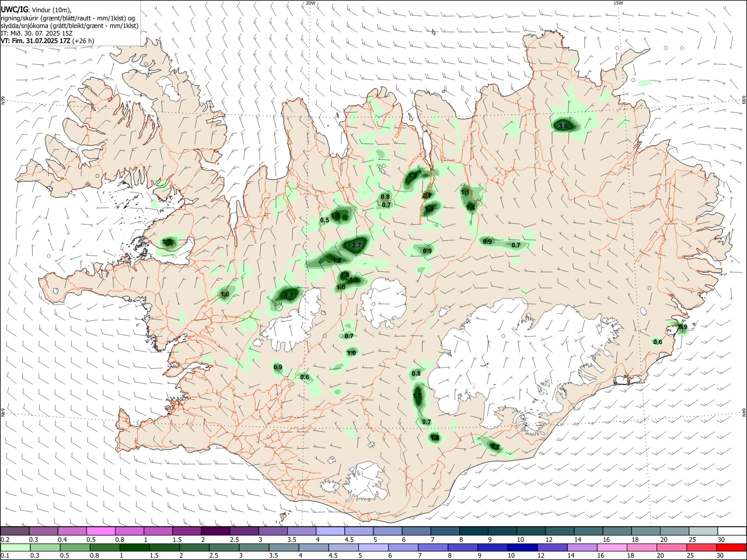Click the 1.1 precipitation value on the map
This screenshot has width=747, height=560.
point(466,192)
